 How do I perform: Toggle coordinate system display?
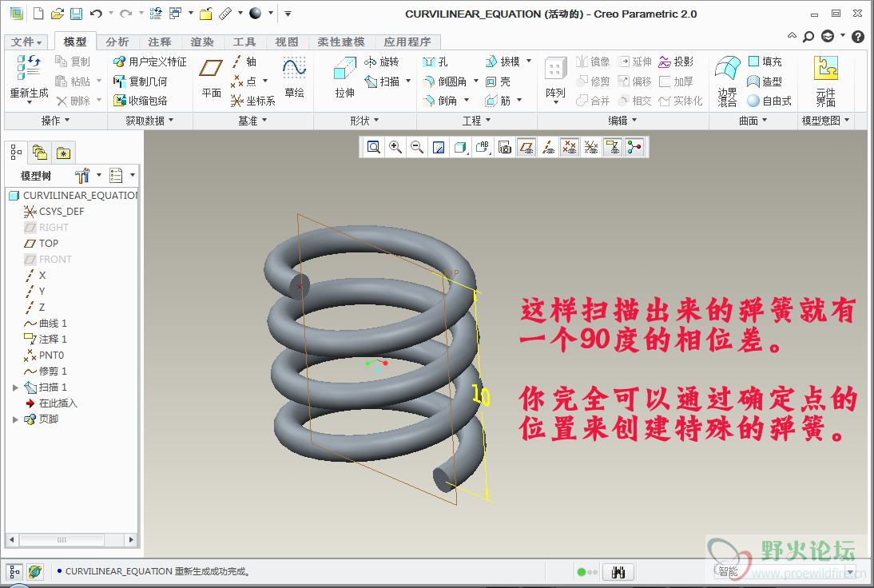591,147
